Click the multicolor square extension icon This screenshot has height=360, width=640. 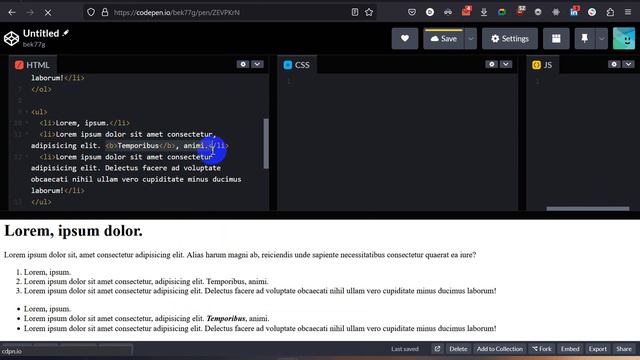502,12
